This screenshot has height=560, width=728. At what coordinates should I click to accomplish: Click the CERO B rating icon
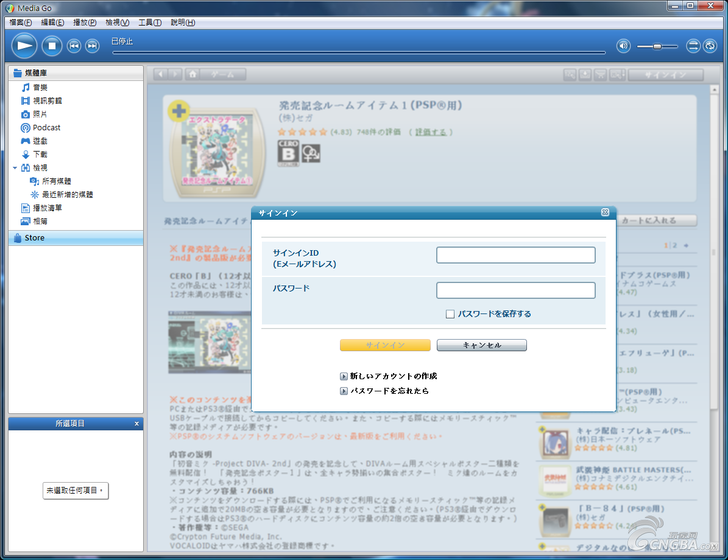288,153
